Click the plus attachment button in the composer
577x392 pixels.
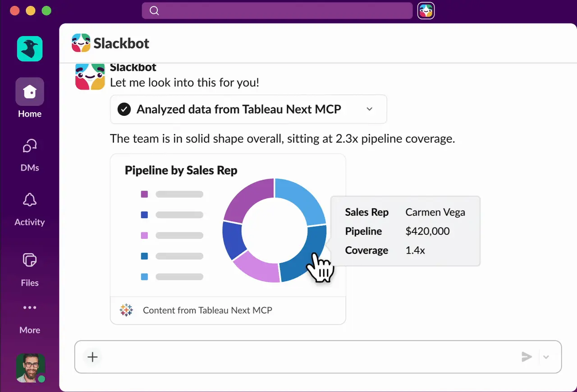pos(92,357)
